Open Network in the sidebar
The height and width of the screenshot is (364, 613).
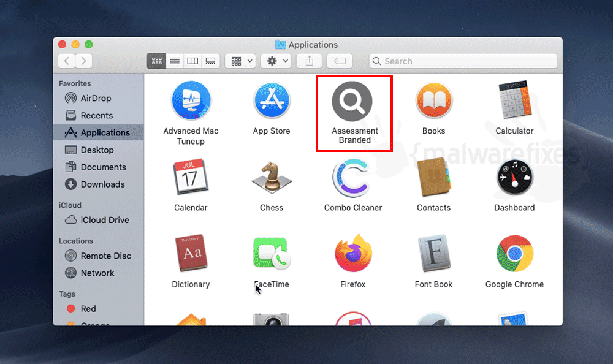pyautogui.click(x=99, y=273)
